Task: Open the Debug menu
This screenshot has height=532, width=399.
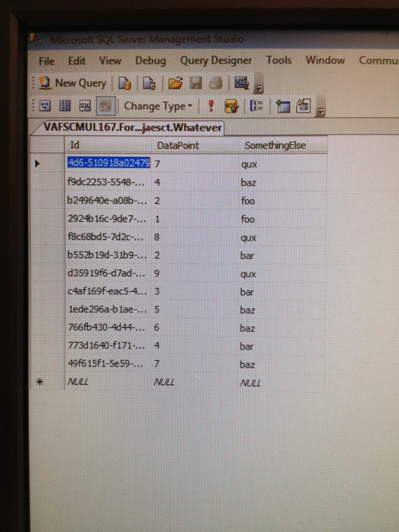Action: tap(151, 61)
